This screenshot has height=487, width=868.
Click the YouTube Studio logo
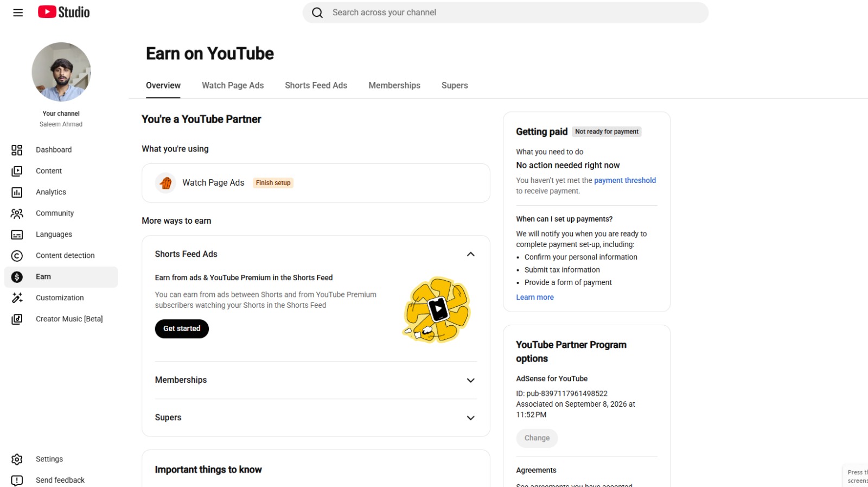click(63, 12)
